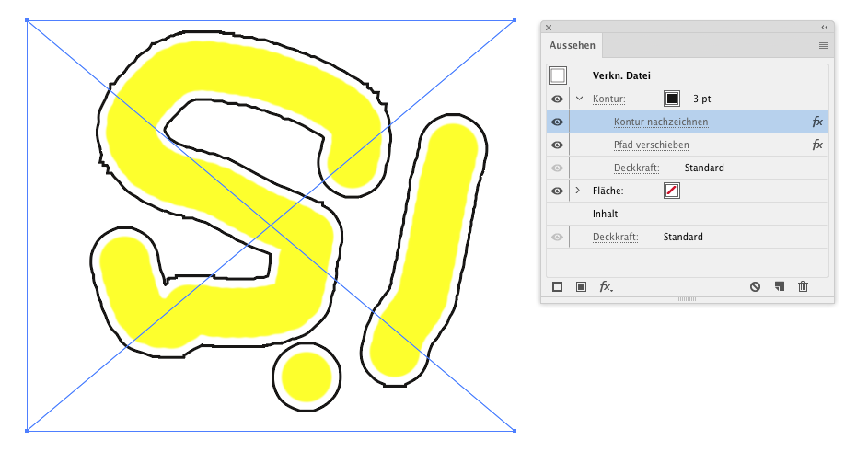The image size is (868, 464).
Task: Click the Duplicate Selected Item icon
Action: tap(780, 286)
